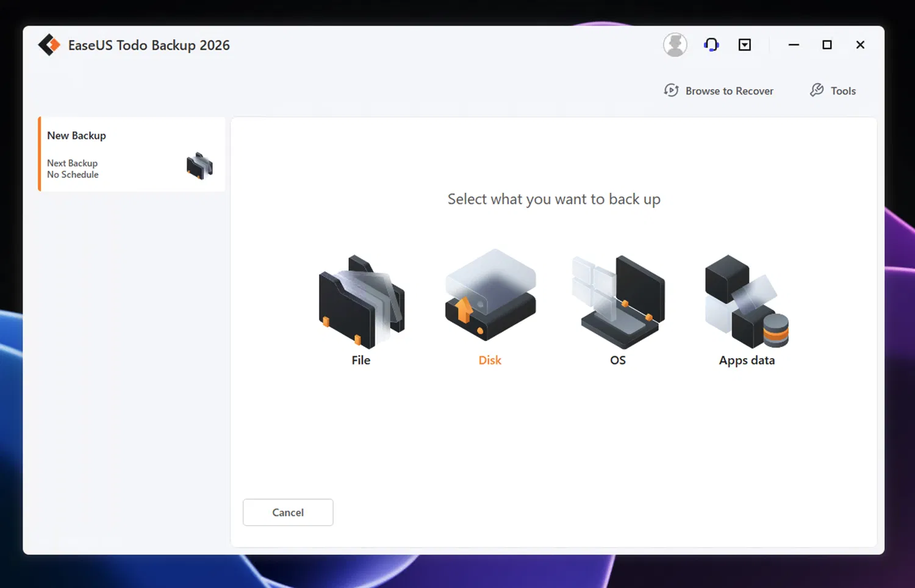Screen dimensions: 915x588
Task: Close the EaseUS Todo Backup window
Action: [x=860, y=45]
